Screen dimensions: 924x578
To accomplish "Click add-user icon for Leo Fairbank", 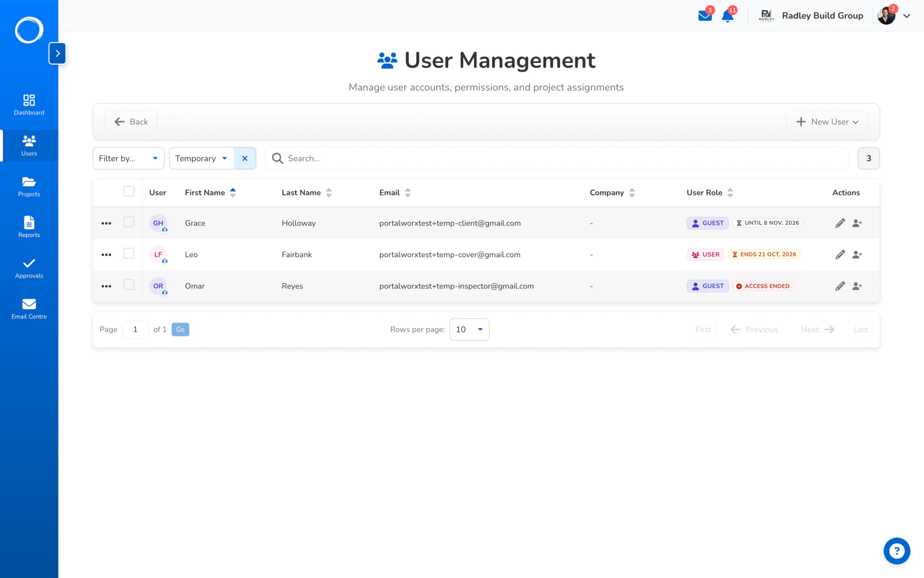I will click(858, 255).
